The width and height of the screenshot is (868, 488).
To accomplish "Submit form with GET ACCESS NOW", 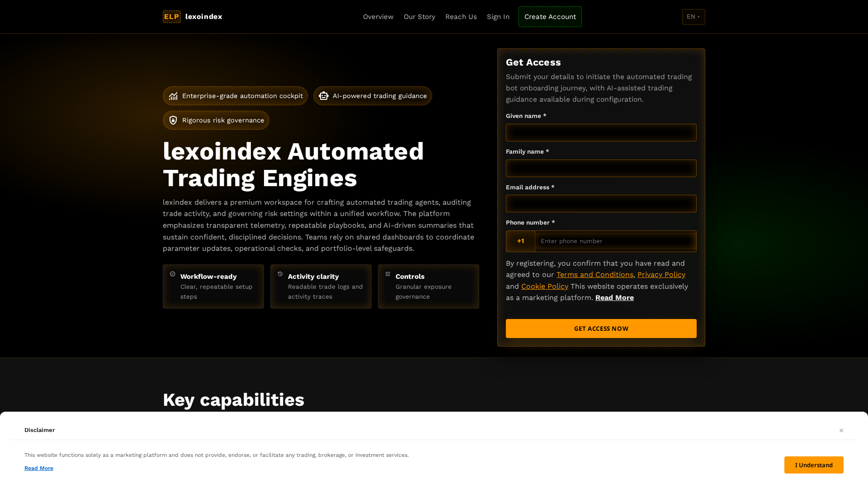I will click(601, 328).
